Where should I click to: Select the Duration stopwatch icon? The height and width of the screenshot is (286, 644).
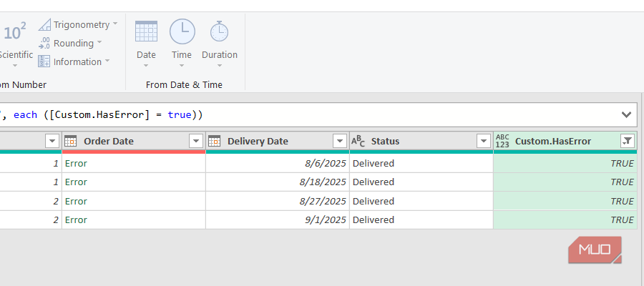tap(220, 31)
